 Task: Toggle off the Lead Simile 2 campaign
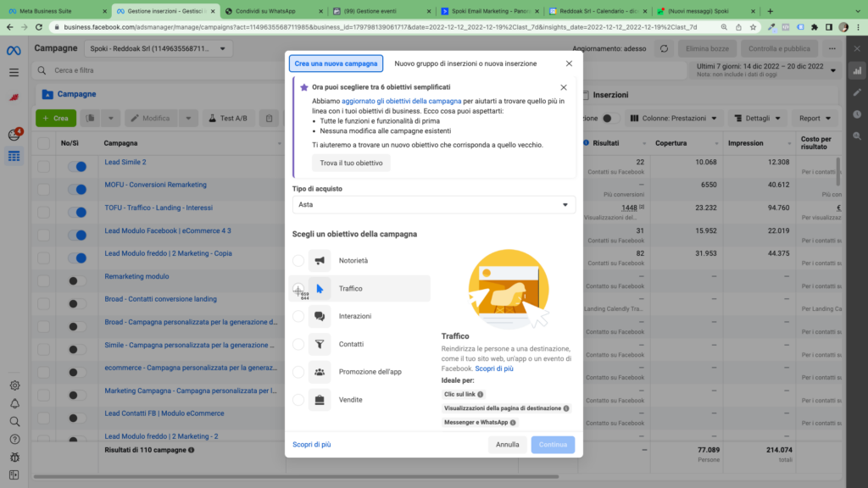tap(76, 167)
